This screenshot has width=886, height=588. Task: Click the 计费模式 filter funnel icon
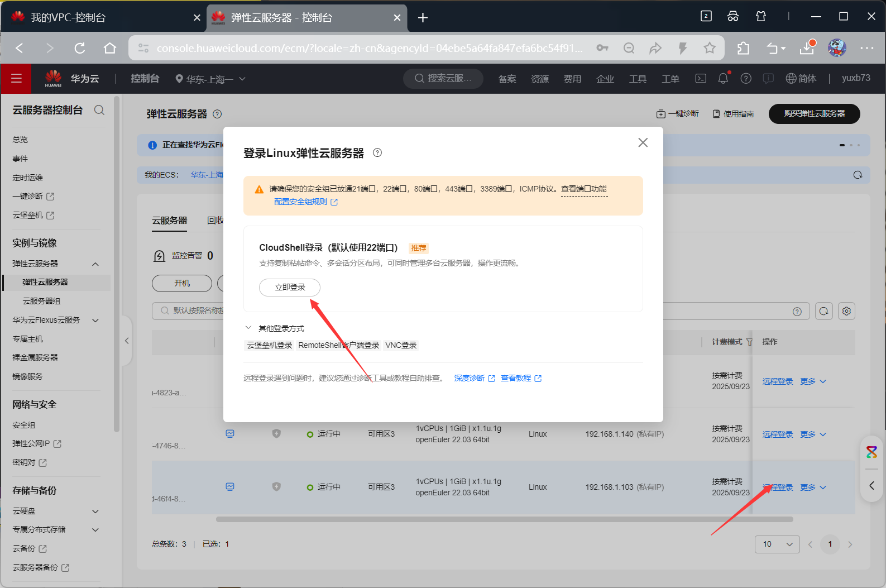pyautogui.click(x=749, y=342)
